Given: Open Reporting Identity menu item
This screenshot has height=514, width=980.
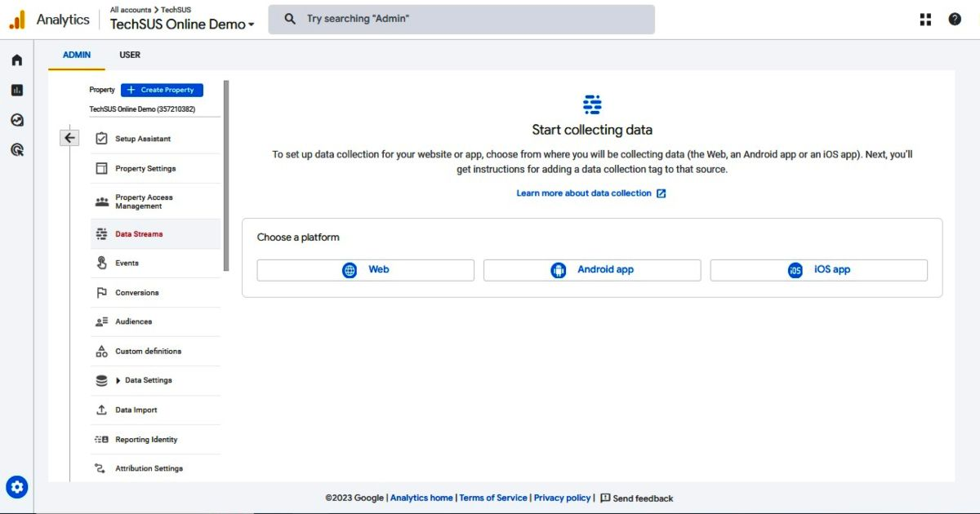Looking at the screenshot, I should 155,439.
